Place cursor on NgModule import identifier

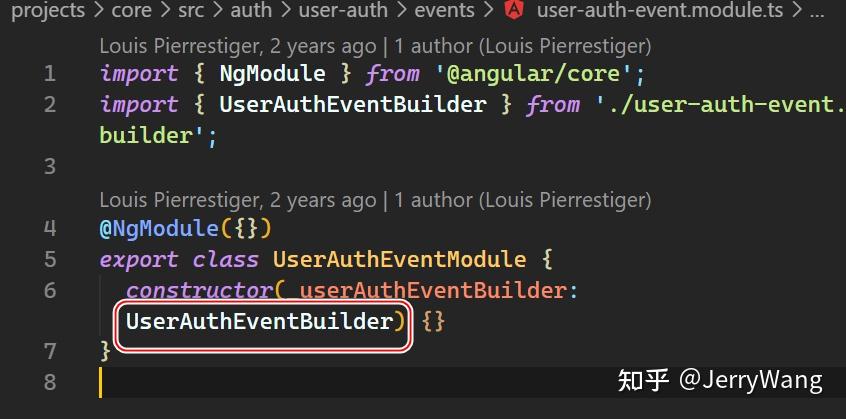(272, 74)
